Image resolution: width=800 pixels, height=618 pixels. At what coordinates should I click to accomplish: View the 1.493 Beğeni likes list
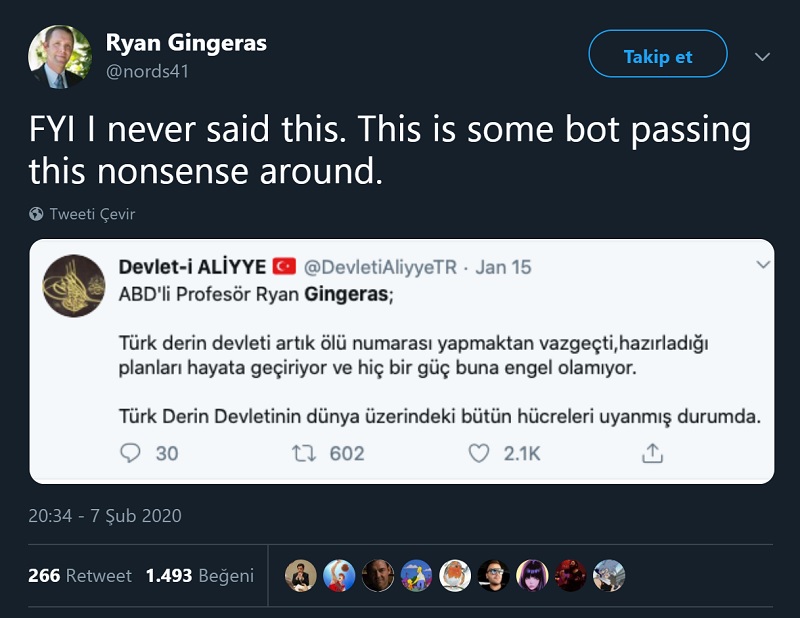(x=199, y=576)
